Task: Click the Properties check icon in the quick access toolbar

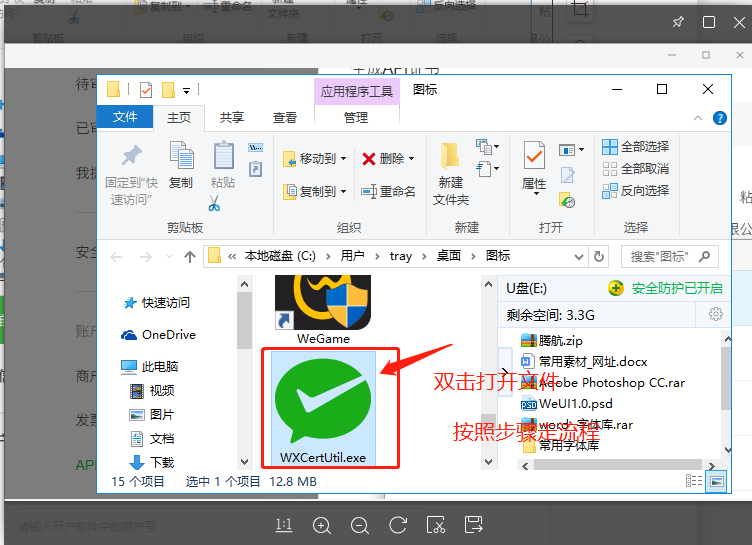Action: click(x=146, y=90)
